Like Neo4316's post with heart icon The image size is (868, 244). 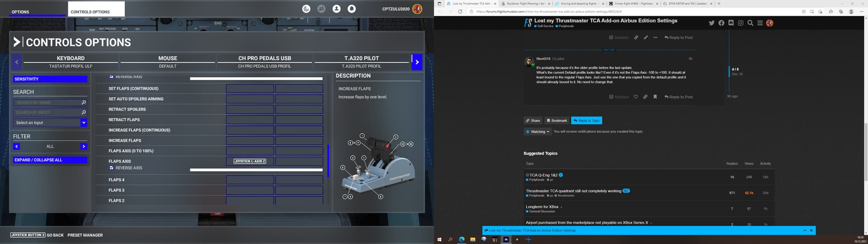[636, 97]
